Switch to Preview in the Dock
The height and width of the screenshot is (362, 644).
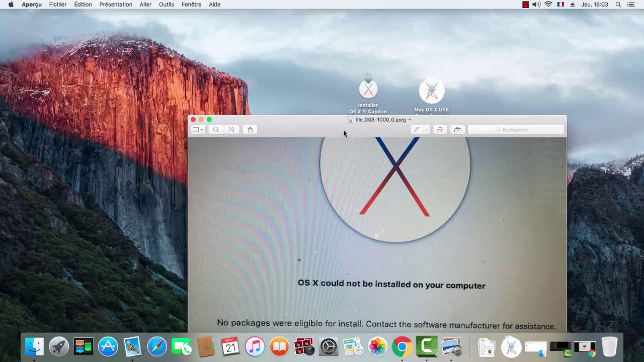(x=451, y=346)
